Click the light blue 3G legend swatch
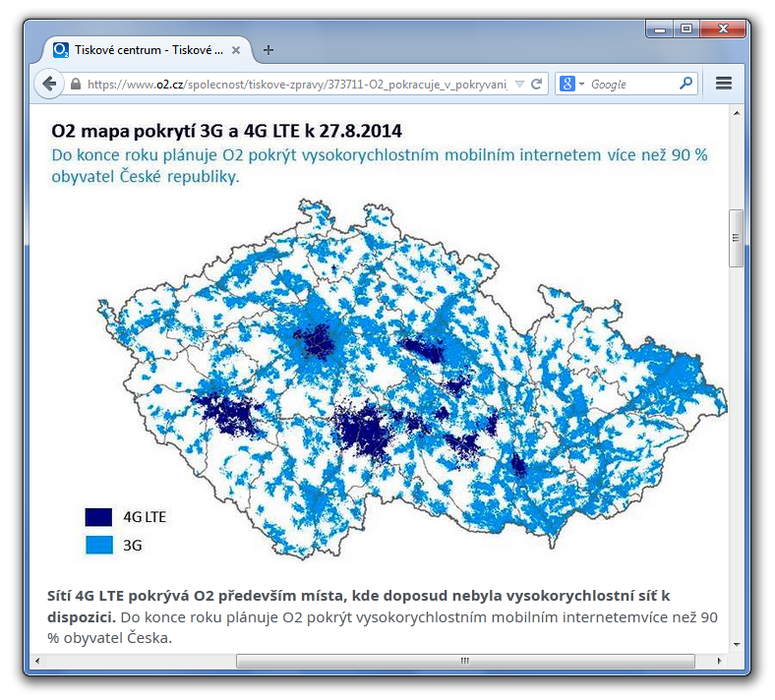The width and height of the screenshot is (775, 700). click(x=99, y=545)
